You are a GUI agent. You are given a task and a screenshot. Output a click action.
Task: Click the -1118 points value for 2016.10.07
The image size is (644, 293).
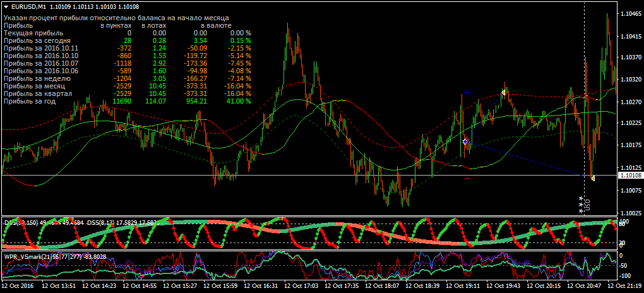(123, 63)
